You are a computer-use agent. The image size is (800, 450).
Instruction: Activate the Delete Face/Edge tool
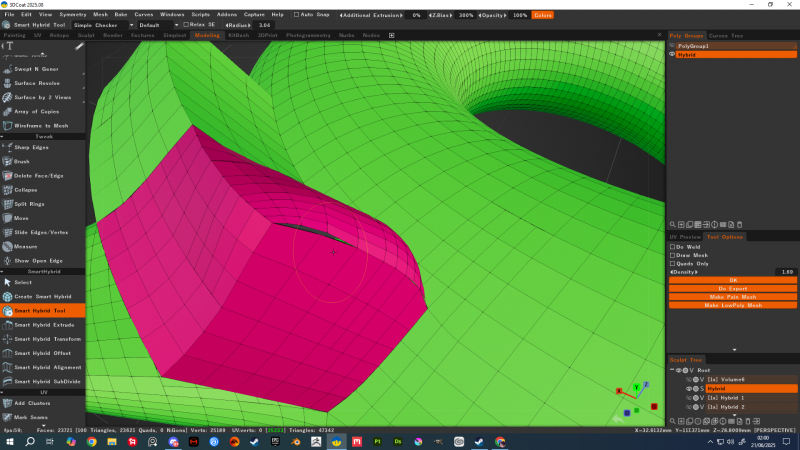(38, 175)
